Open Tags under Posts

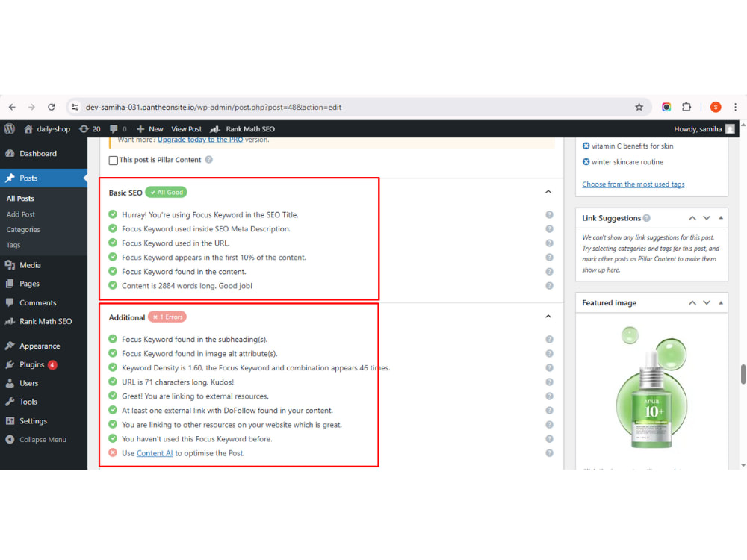(13, 245)
